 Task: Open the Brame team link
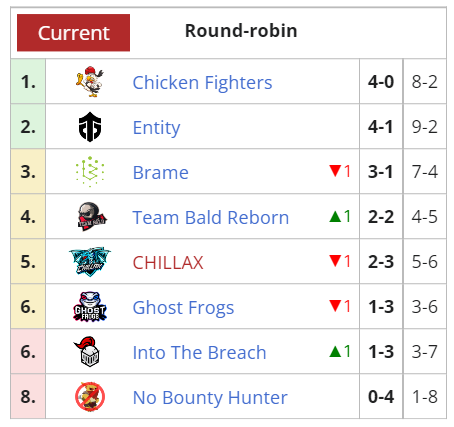tap(161, 172)
